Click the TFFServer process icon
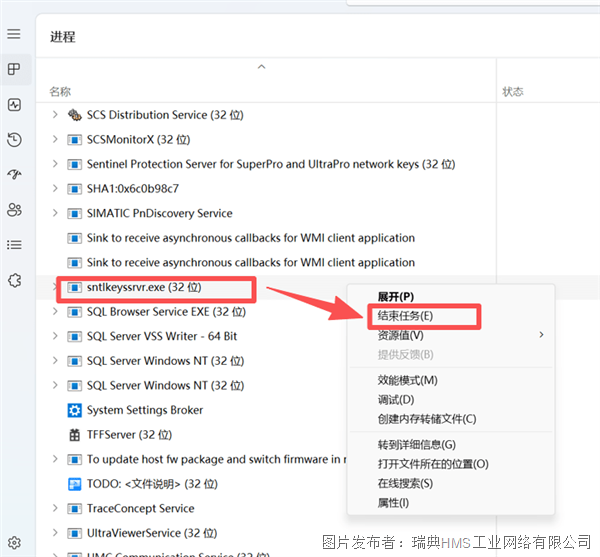 tap(75, 435)
